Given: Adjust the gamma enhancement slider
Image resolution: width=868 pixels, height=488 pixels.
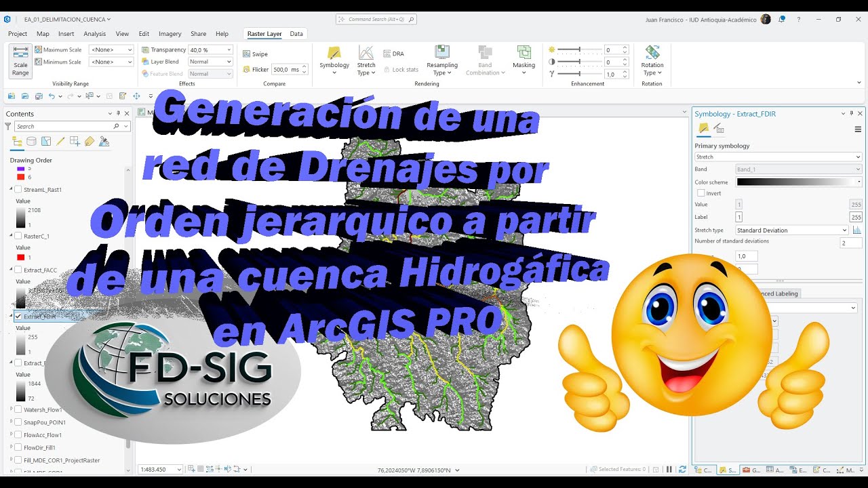Looking at the screenshot, I should (578, 74).
